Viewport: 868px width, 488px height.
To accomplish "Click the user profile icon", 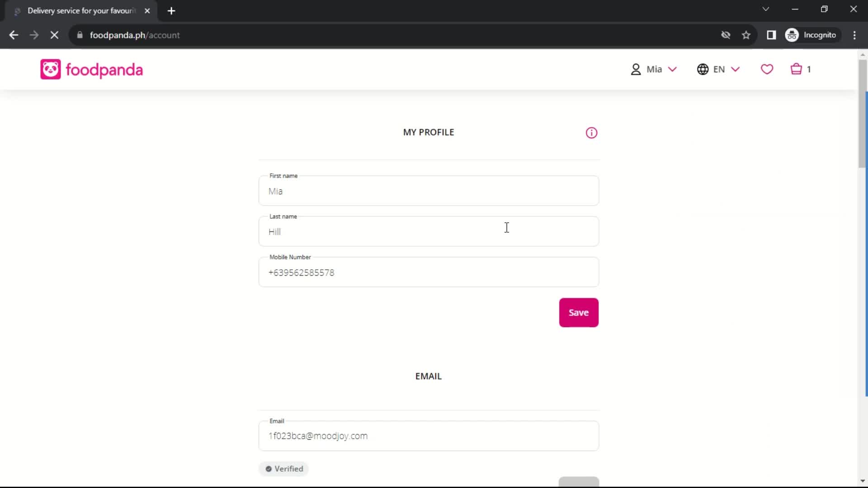I will click(x=636, y=69).
